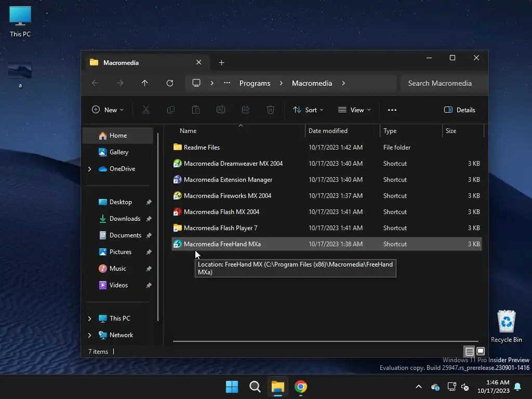Open the New dropdown menu

[x=108, y=110]
